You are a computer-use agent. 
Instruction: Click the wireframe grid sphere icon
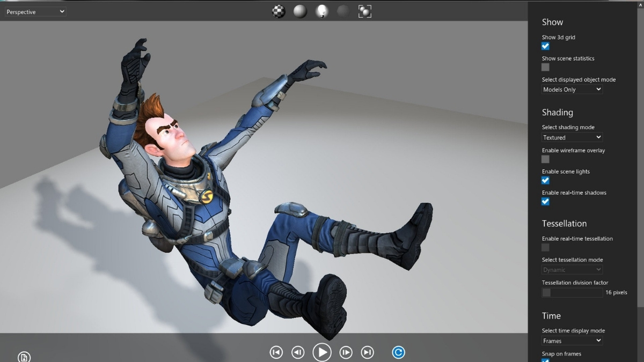tap(300, 11)
